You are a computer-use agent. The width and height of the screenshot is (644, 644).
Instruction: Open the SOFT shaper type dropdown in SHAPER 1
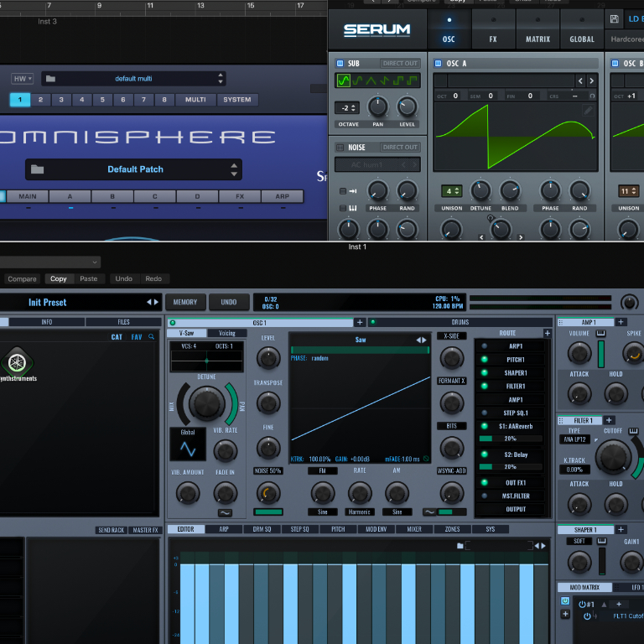[x=579, y=541]
